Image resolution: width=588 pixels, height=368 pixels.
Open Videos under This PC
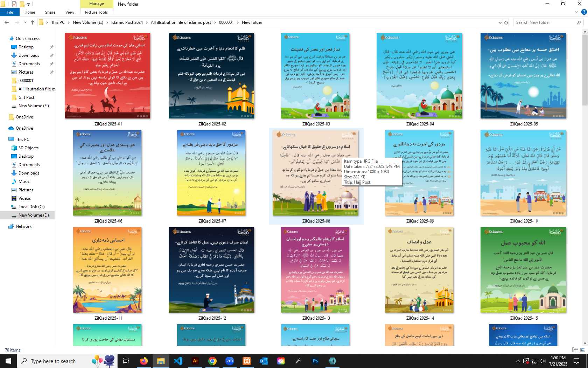(x=24, y=198)
